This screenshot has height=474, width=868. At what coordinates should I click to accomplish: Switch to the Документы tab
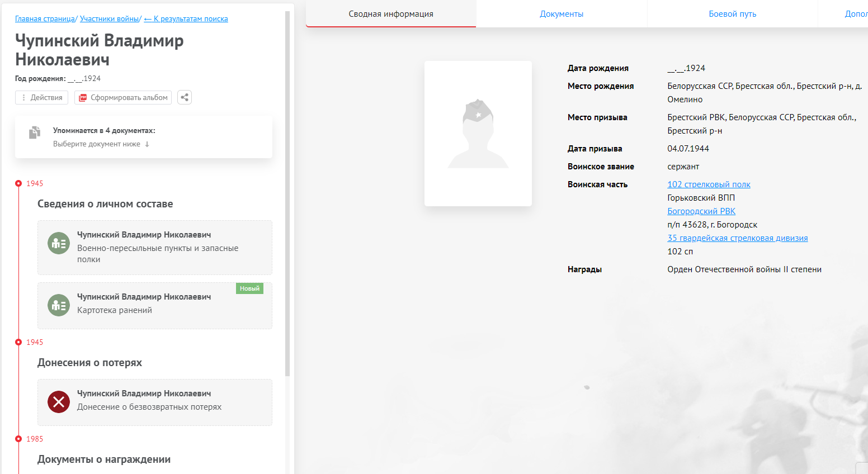pos(561,14)
